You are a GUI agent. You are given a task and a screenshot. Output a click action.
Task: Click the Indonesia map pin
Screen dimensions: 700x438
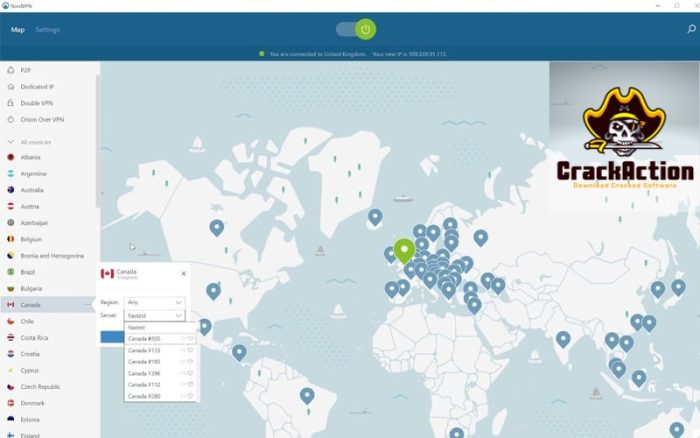639,378
